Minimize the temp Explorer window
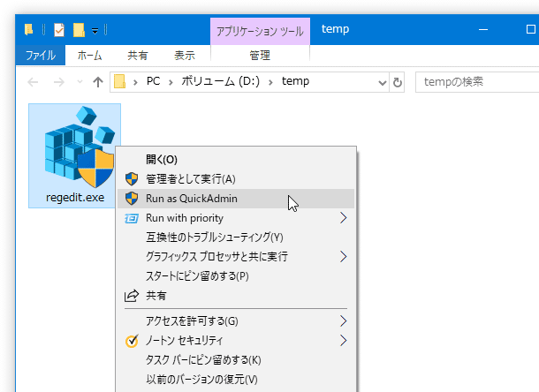 click(483, 29)
